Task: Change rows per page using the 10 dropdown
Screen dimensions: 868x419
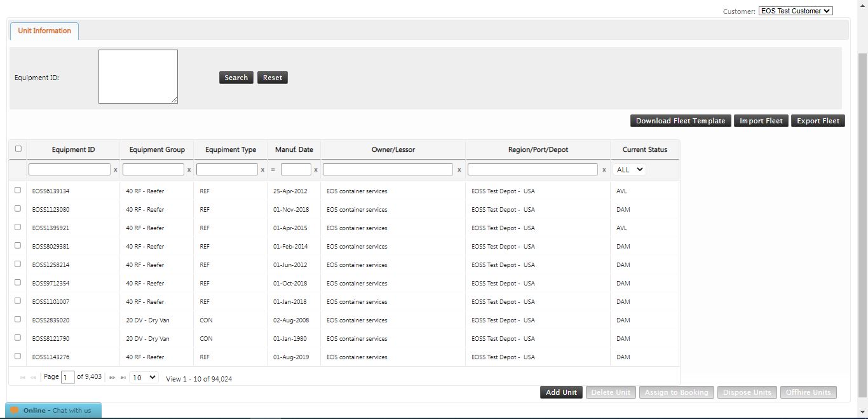Action: 144,376
